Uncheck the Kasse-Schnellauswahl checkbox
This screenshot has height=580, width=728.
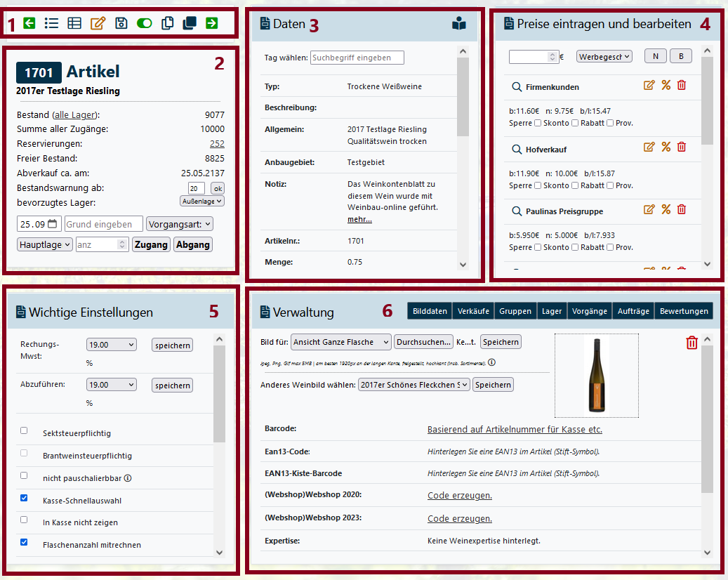pyautogui.click(x=24, y=498)
